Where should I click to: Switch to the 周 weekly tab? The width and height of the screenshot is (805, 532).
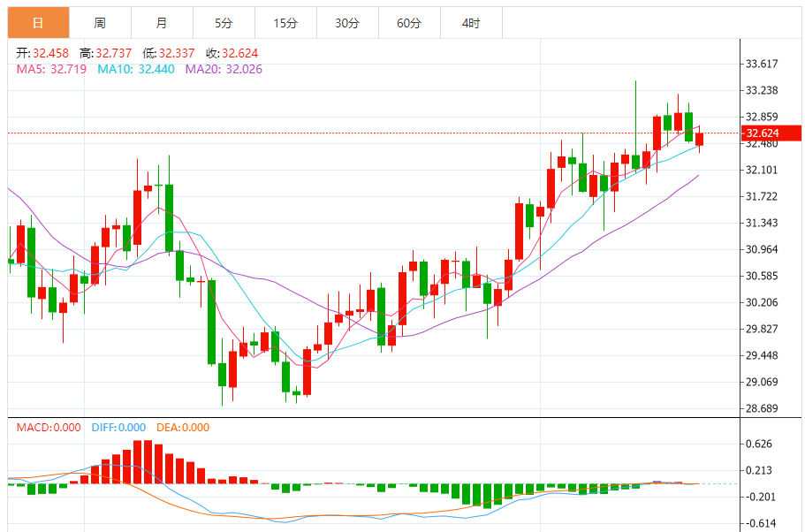[100, 23]
